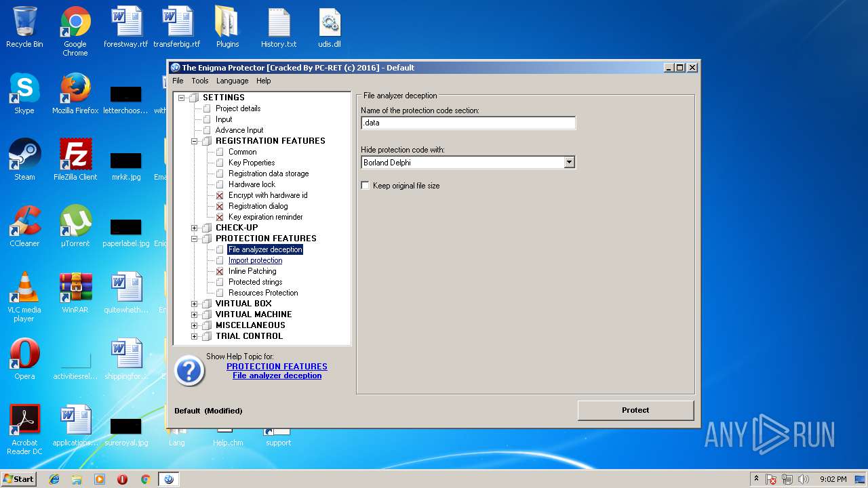868x488 pixels.
Task: Collapse PROTECTION FEATURES tree node
Action: click(x=195, y=239)
